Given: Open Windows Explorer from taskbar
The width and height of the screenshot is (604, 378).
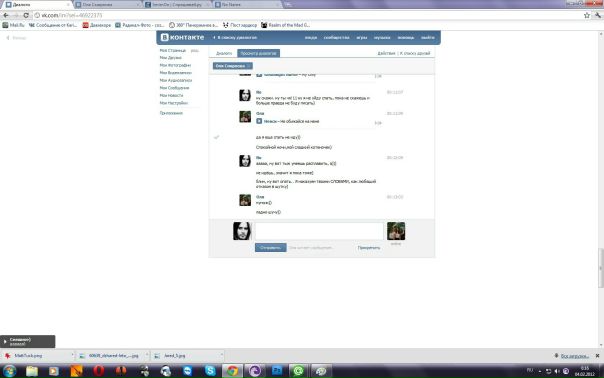Looking at the screenshot, I should [32, 371].
